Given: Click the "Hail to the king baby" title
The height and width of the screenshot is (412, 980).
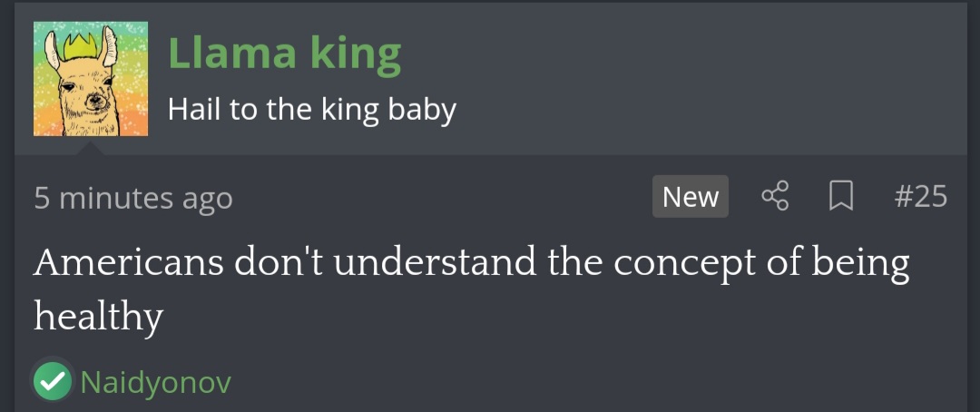Looking at the screenshot, I should click(x=311, y=110).
